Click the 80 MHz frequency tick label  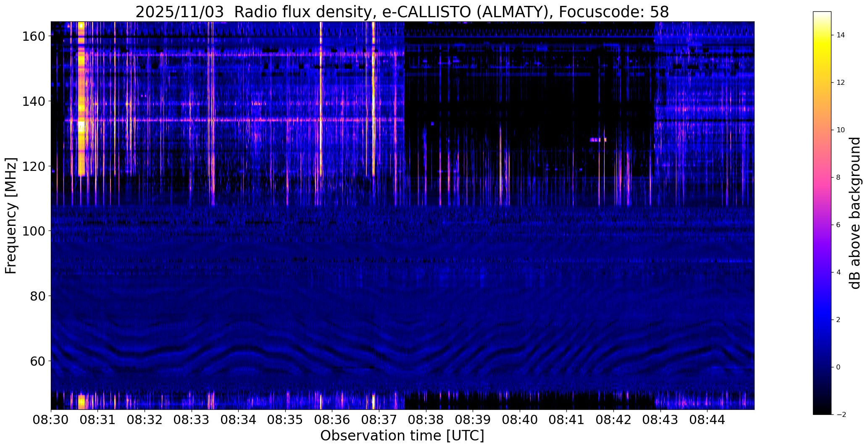37,296
